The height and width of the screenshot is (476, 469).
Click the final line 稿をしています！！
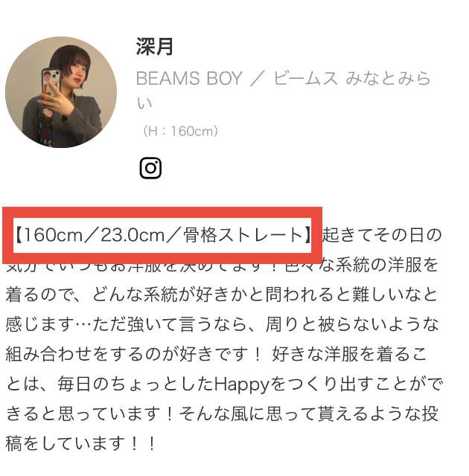click(81, 443)
